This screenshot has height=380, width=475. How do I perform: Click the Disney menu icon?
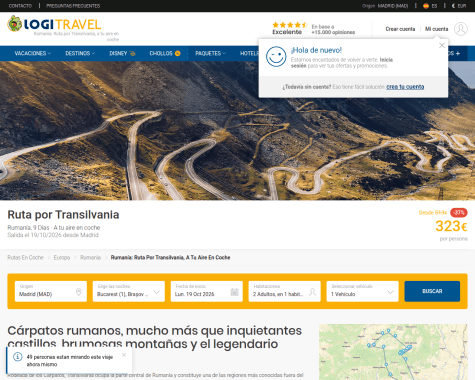coord(132,53)
